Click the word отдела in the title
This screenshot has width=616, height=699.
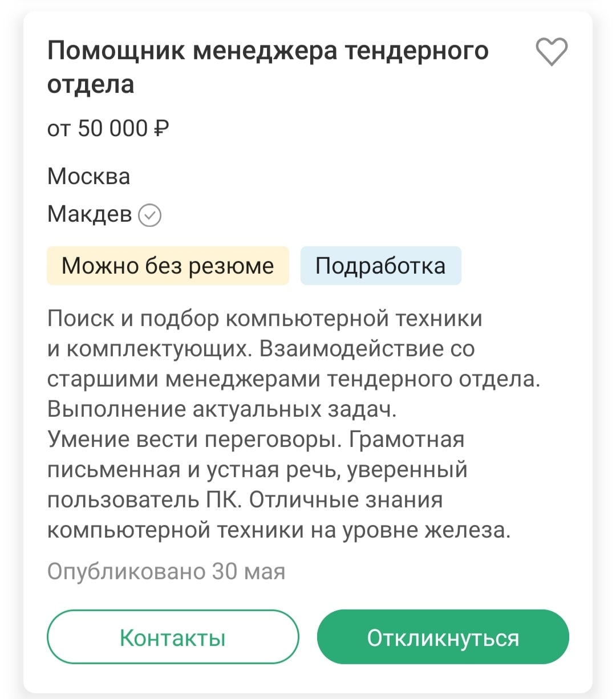(91, 84)
